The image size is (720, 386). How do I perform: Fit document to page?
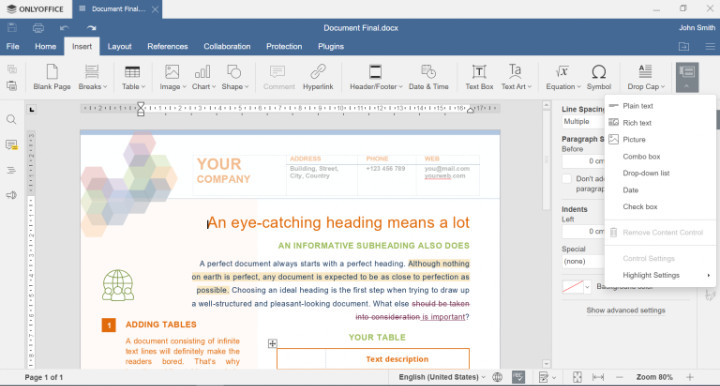click(x=577, y=377)
